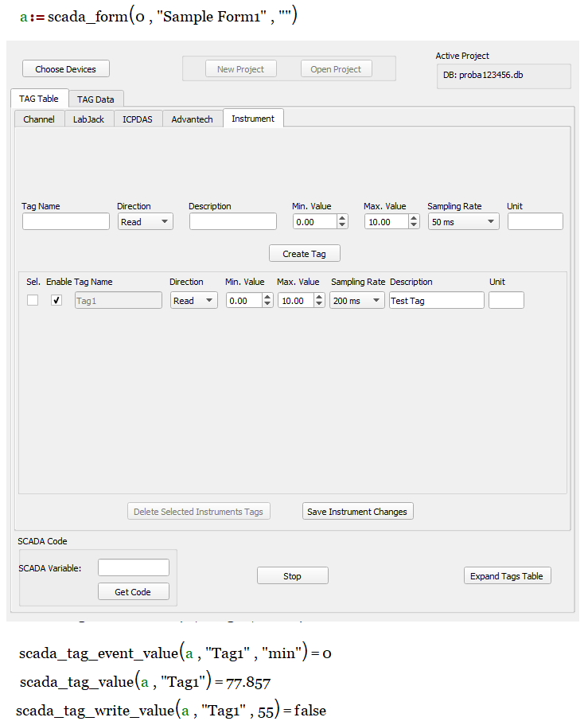Click the Expand Tags Table button
The image size is (588, 725).
coord(507,575)
